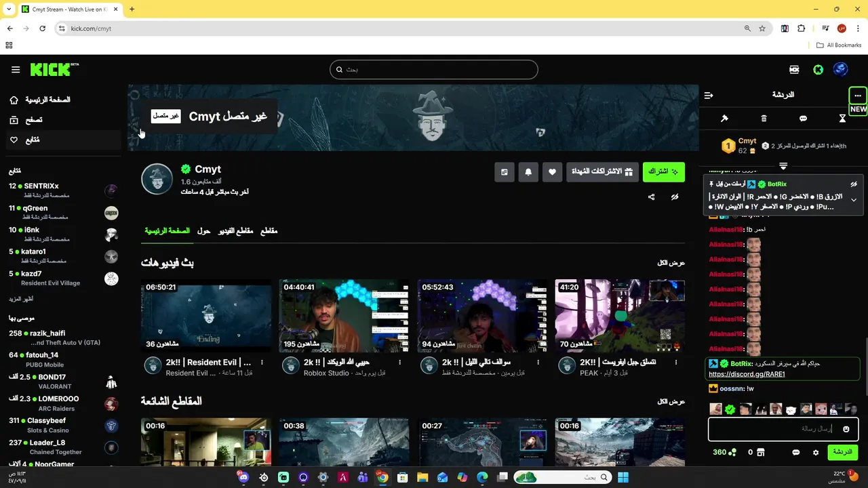Screen dimensions: 868x488
Task: Open the channel shop icon showing 0
Action: click(756, 452)
